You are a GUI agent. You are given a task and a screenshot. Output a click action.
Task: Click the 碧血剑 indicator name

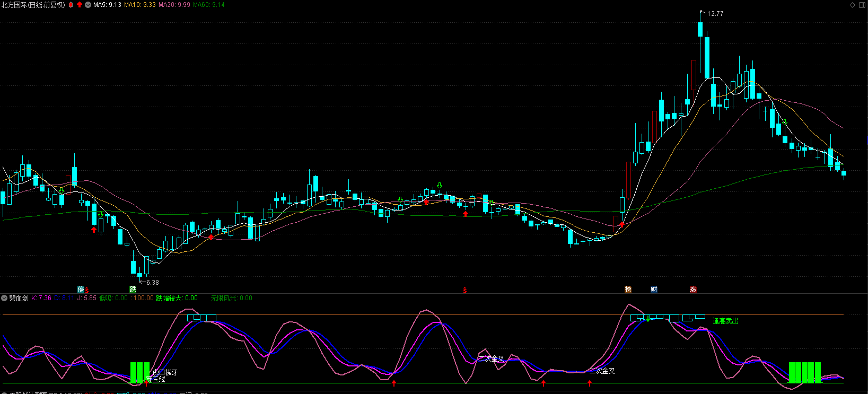[x=19, y=298]
